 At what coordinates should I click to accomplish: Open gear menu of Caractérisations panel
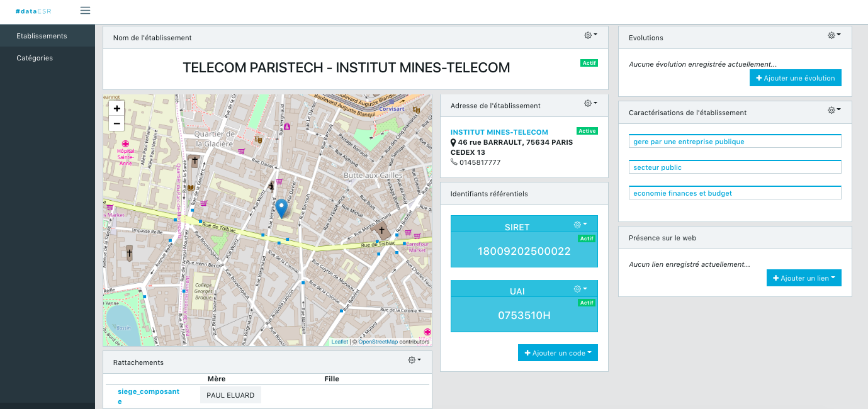tap(834, 110)
